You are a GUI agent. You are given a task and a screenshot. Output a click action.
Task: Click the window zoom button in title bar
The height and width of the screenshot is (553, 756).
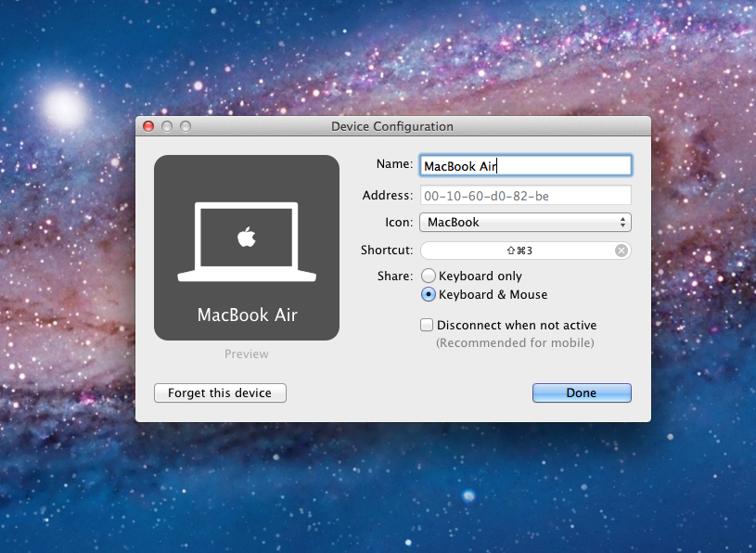point(186,126)
